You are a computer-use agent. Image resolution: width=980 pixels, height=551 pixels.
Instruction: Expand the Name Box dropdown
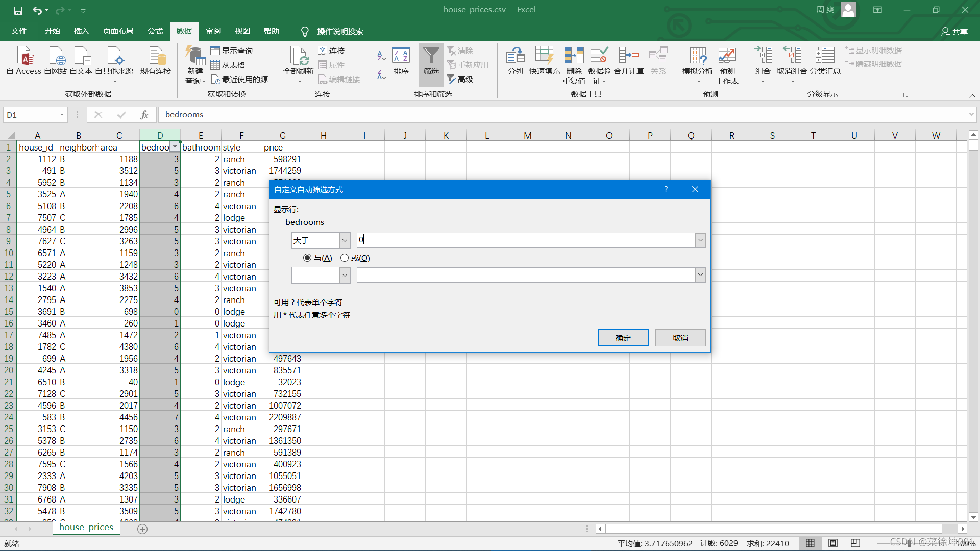click(62, 115)
